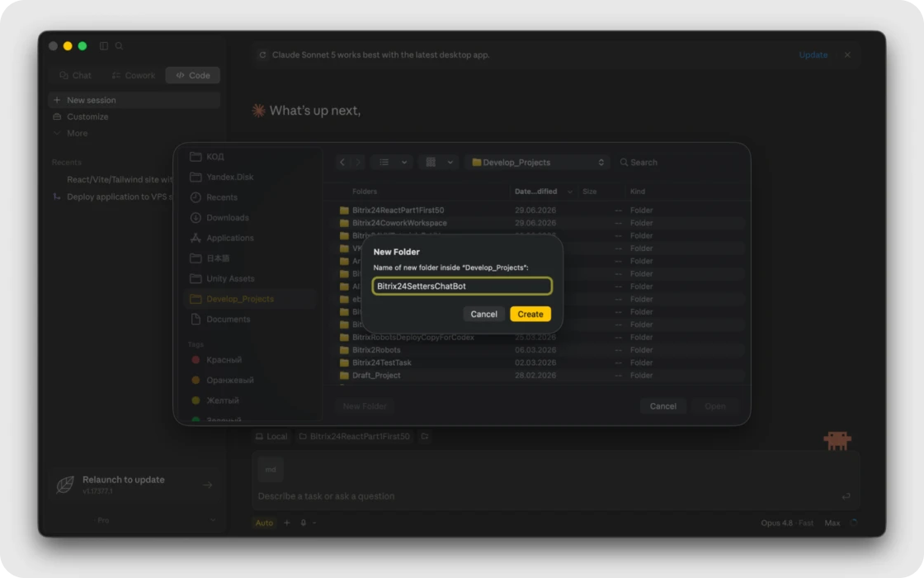Click the pixel mascot icon
The width and height of the screenshot is (924, 578).
pos(837,441)
